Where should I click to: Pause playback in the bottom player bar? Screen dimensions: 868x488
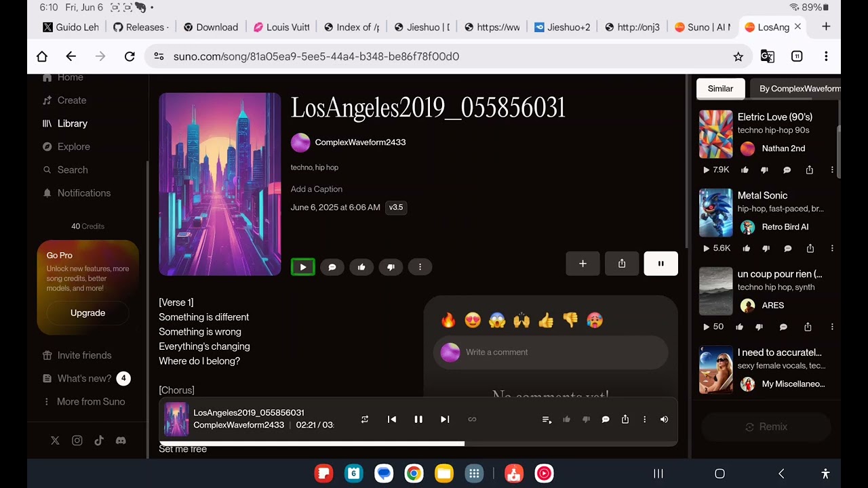tap(418, 420)
